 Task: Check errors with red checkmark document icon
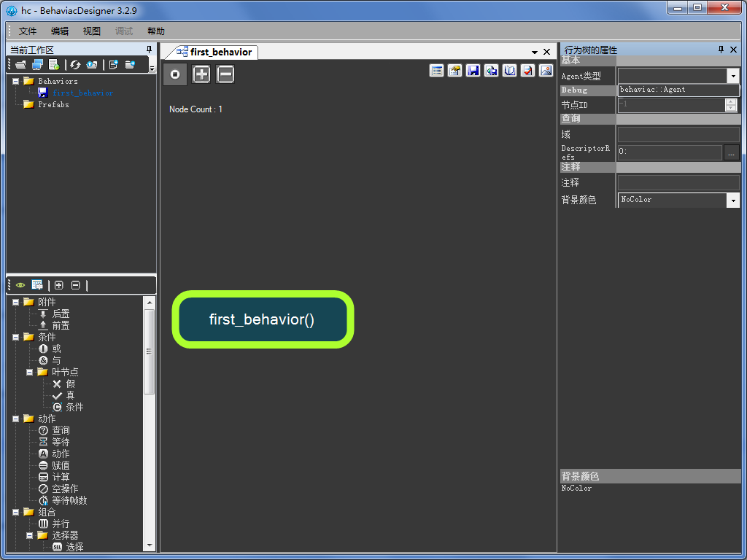528,71
